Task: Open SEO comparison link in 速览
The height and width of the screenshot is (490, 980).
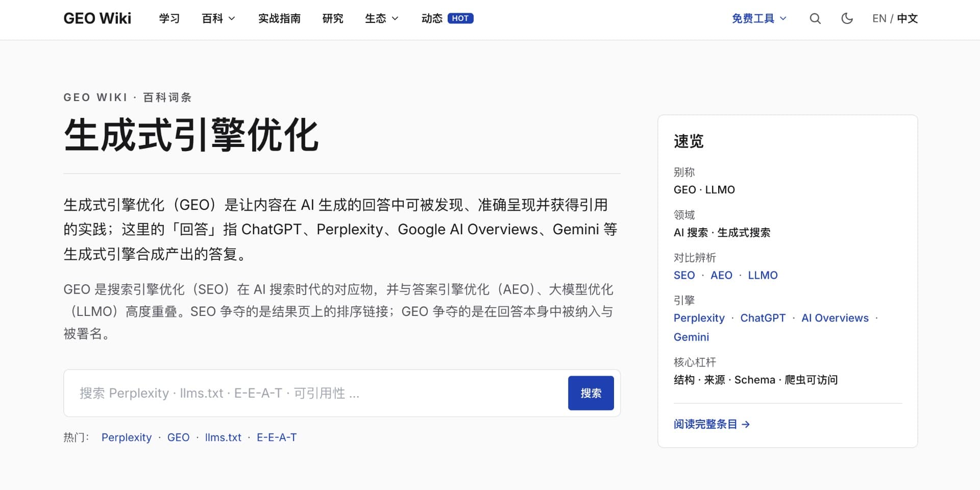Action: click(684, 275)
